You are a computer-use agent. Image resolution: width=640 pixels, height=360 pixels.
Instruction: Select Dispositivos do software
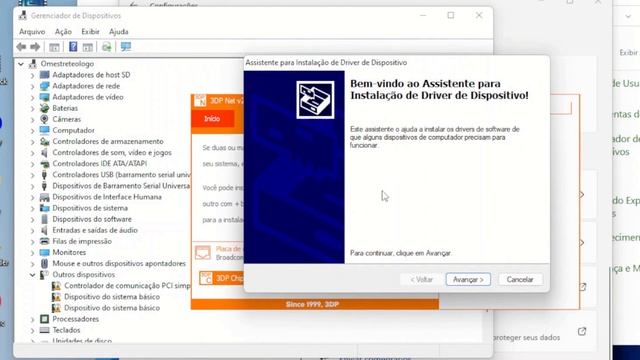click(92, 219)
